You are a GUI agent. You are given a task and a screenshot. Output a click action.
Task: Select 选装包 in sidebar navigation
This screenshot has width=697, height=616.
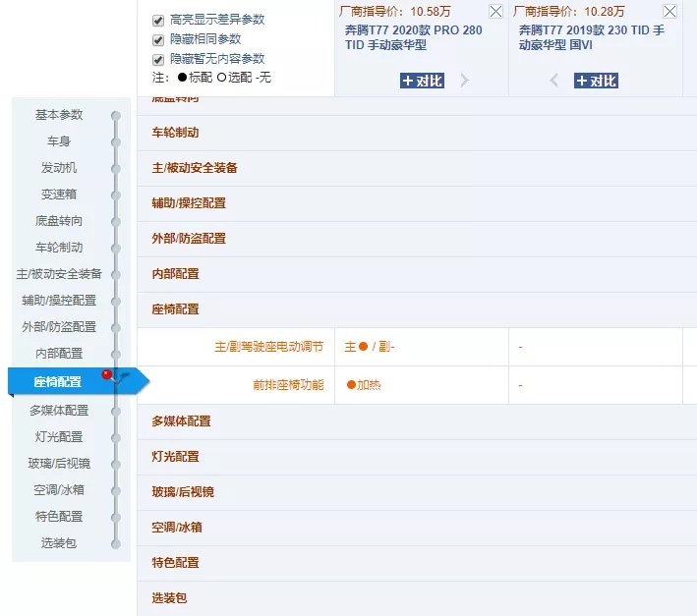[59, 543]
